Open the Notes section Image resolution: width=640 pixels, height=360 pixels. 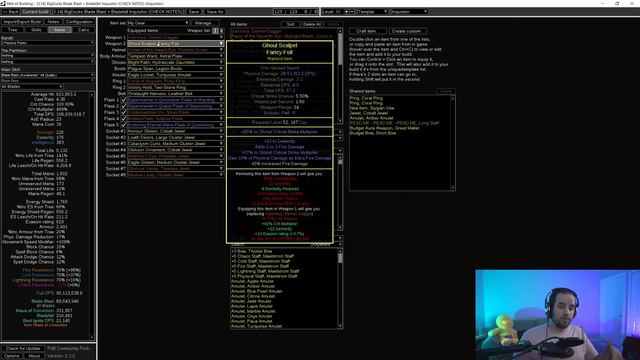point(53,22)
